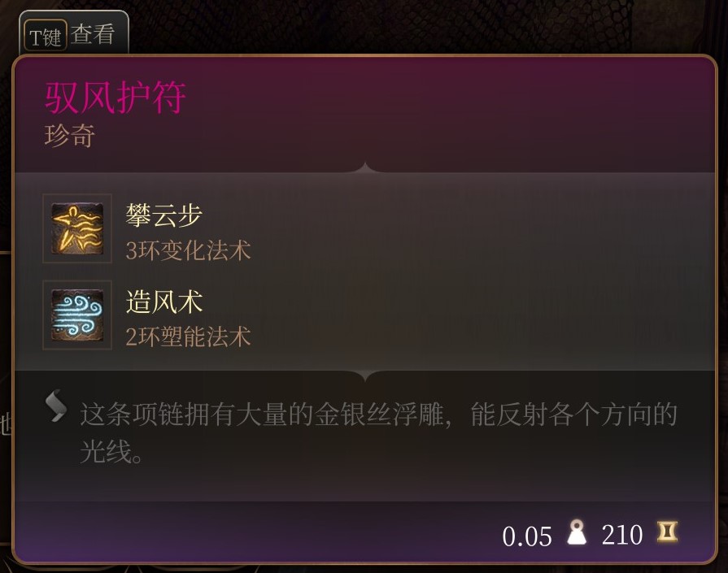Click the 键 character in the hotkey badge

(x=52, y=37)
